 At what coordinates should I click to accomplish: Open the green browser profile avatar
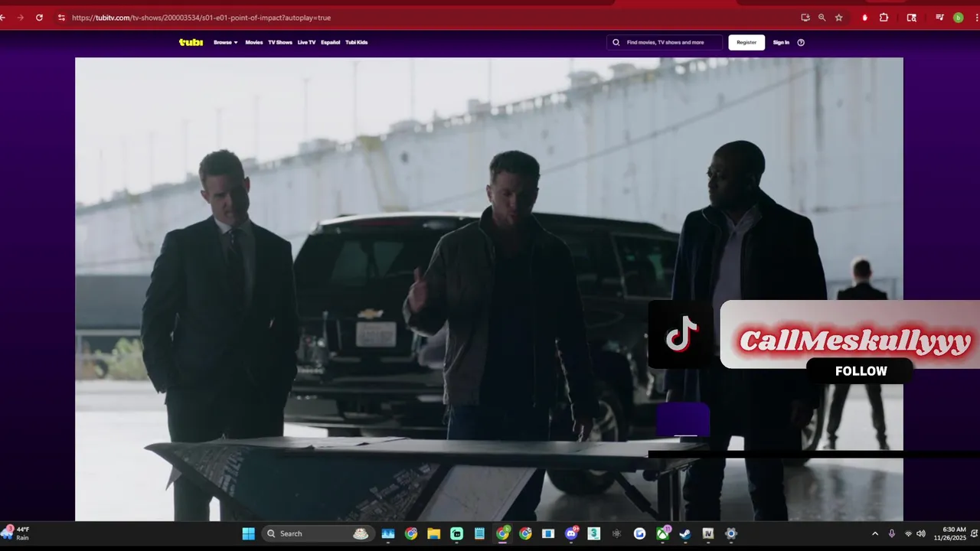[x=958, y=18]
